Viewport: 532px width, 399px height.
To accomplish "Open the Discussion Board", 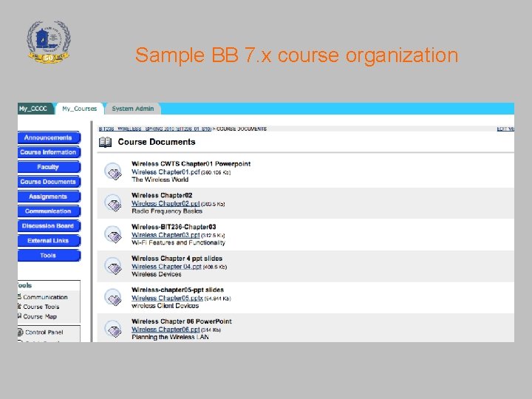I will tap(49, 226).
